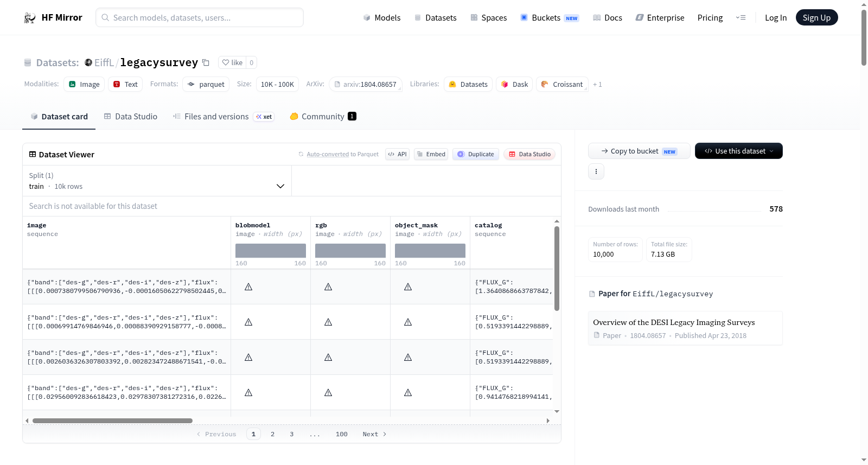Copy dataset name with the copy icon
This screenshot has height=465, width=868.
pos(206,62)
